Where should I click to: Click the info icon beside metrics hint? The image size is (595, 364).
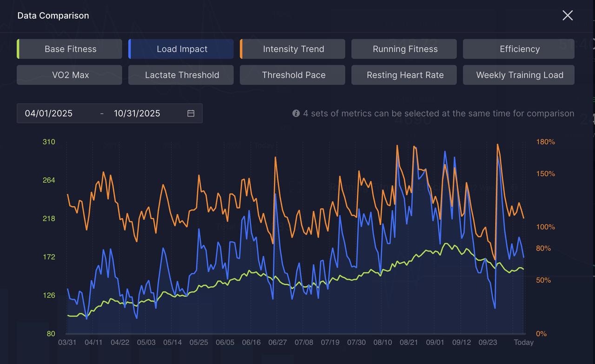(x=296, y=113)
